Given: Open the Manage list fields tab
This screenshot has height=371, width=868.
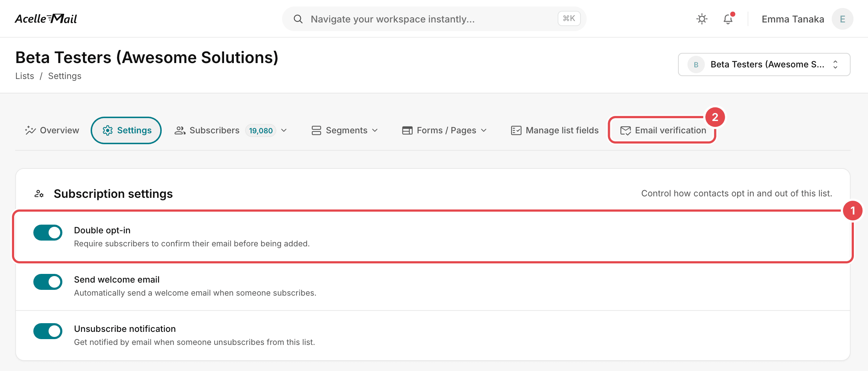Looking at the screenshot, I should (555, 130).
